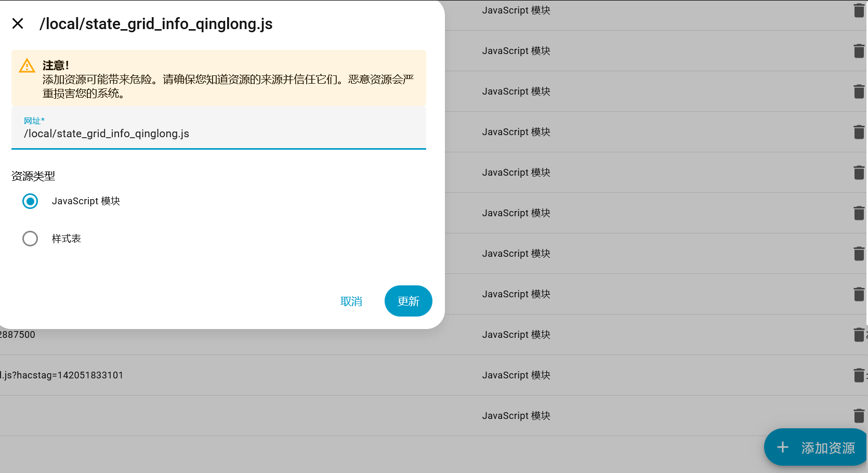The width and height of the screenshot is (868, 473).
Task: Delete the resource in the sixth row
Action: (859, 213)
